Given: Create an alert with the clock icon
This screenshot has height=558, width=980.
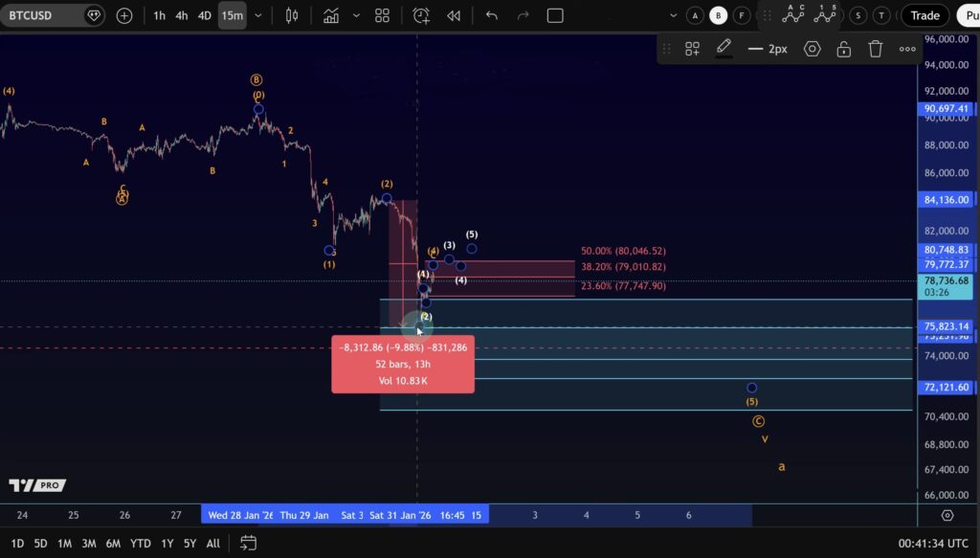Looking at the screenshot, I should 421,15.
